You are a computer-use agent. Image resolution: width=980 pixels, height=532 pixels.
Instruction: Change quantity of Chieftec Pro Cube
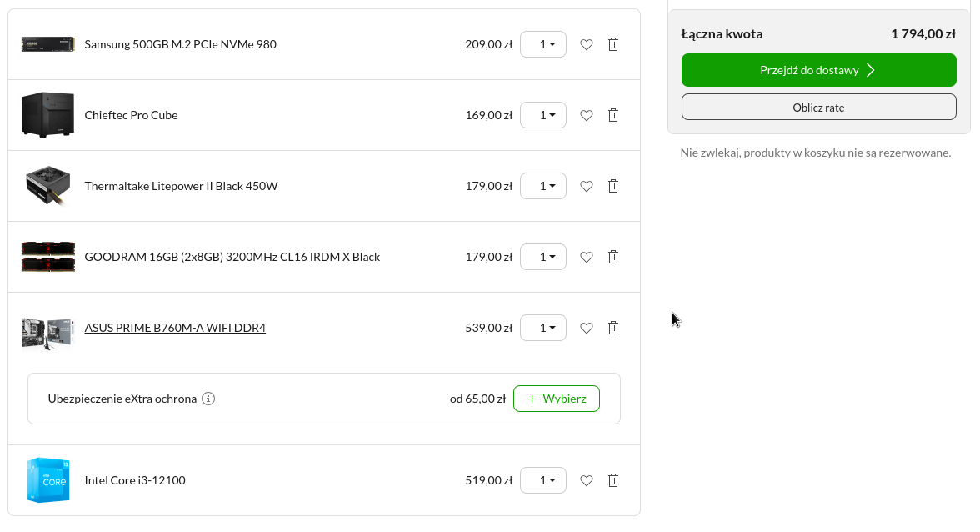[x=543, y=115]
